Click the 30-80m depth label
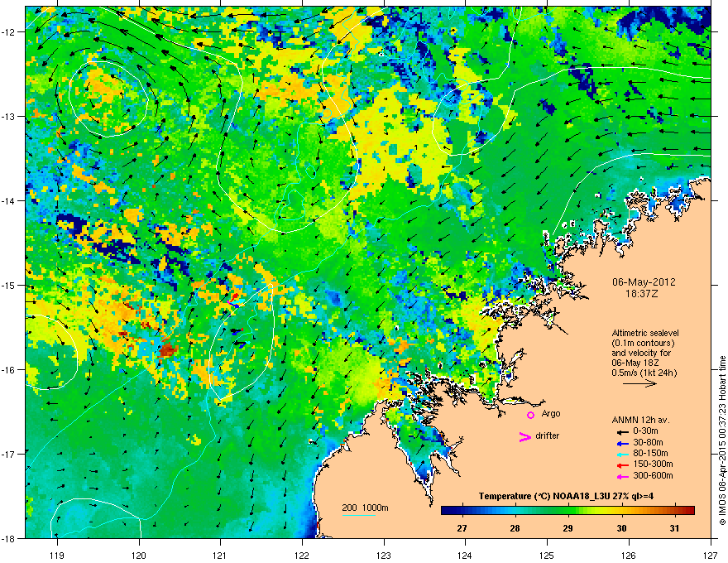 click(x=648, y=442)
